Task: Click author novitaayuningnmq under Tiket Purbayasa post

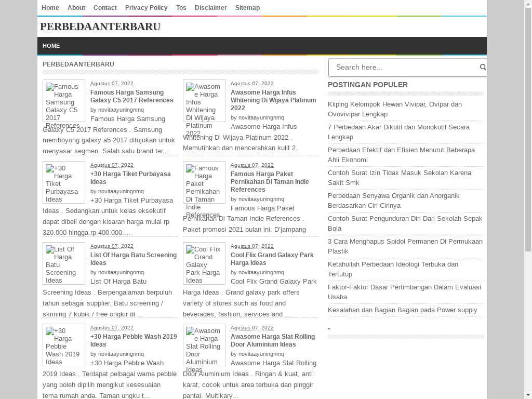Action: coord(121,191)
